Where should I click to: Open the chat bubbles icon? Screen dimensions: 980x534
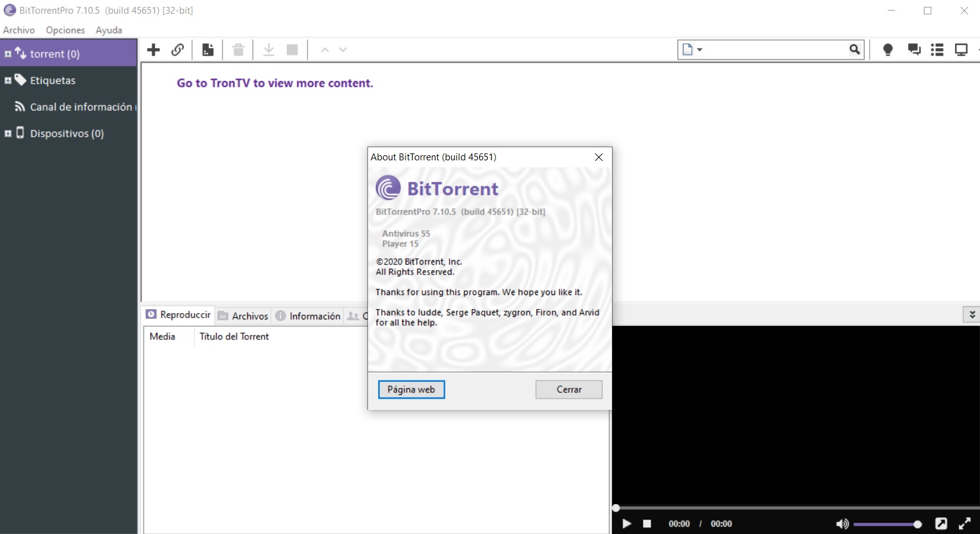pos(914,50)
